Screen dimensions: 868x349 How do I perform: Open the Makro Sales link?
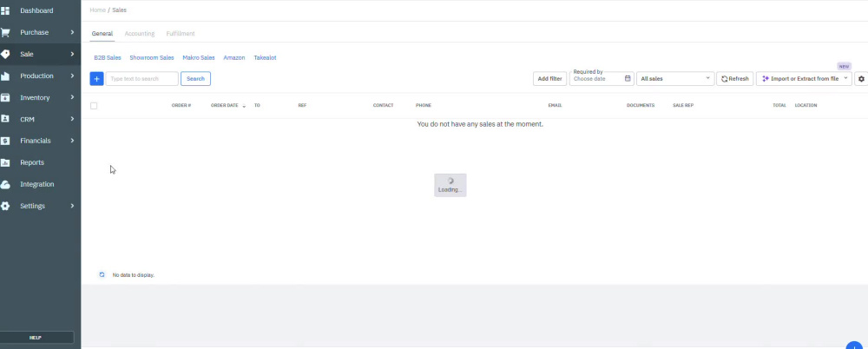[199, 57]
